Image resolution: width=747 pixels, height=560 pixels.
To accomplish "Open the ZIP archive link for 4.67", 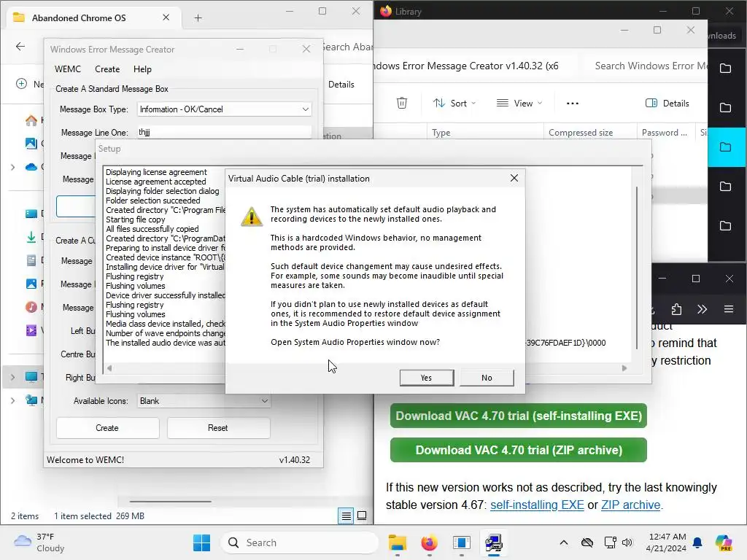I will coord(631,505).
